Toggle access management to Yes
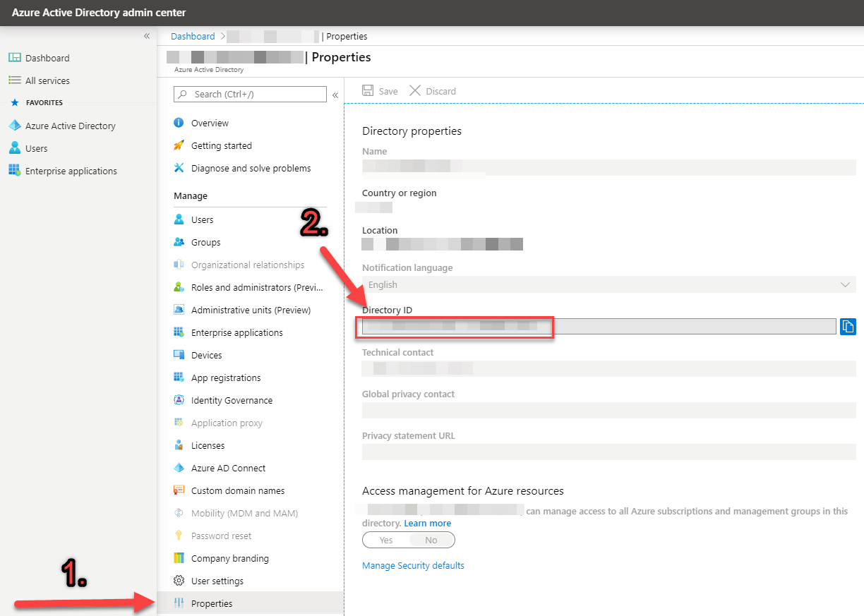This screenshot has width=864, height=616. (386, 540)
